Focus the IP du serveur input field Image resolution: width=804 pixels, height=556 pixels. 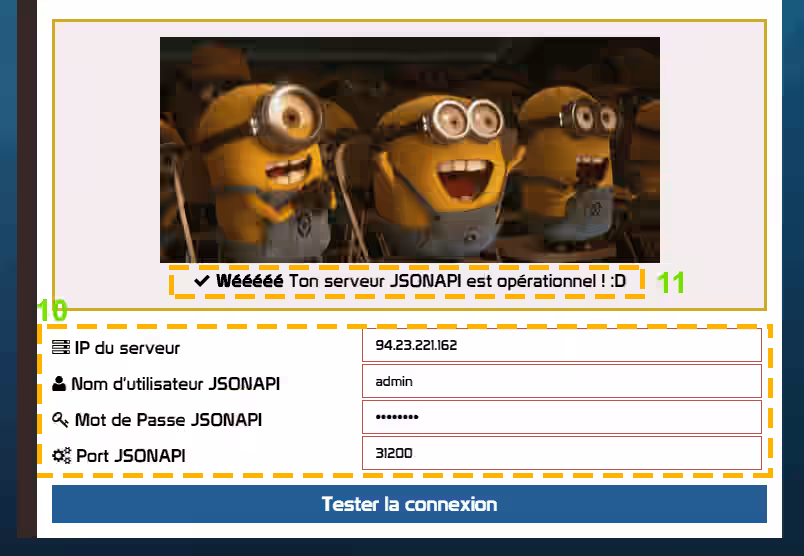pos(561,345)
